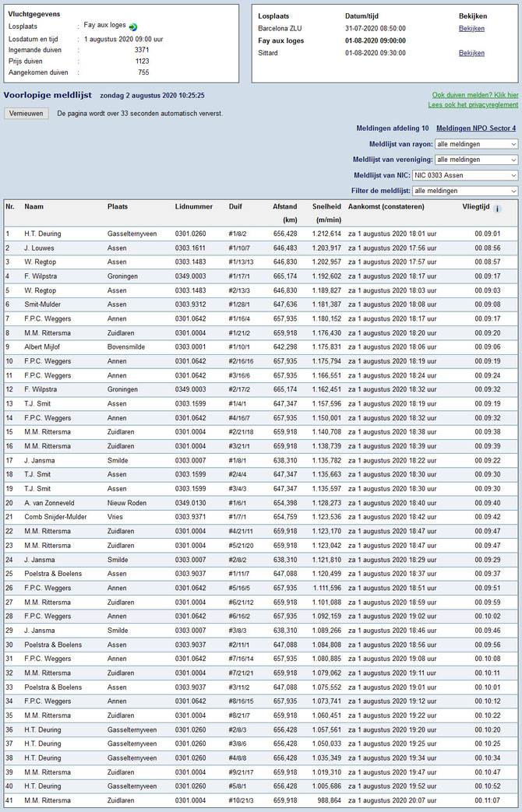Viewport: 522px width, 812px height.
Task: Open Bekijken link for Barcelona ZLU
Action: 471,29
